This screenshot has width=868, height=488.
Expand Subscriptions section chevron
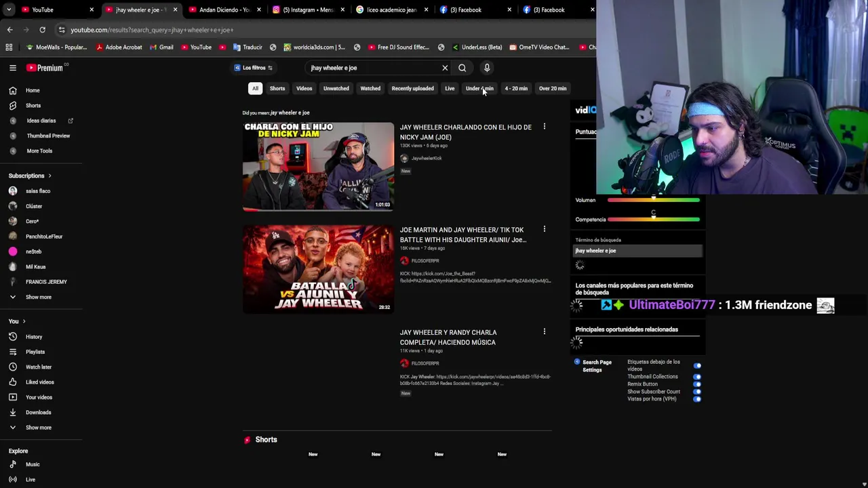tap(50, 176)
